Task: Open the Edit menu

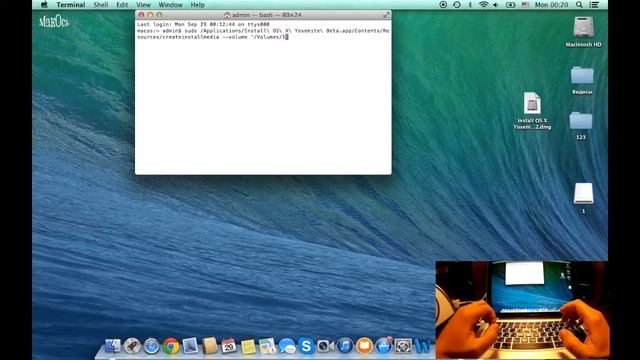Action: [x=122, y=5]
